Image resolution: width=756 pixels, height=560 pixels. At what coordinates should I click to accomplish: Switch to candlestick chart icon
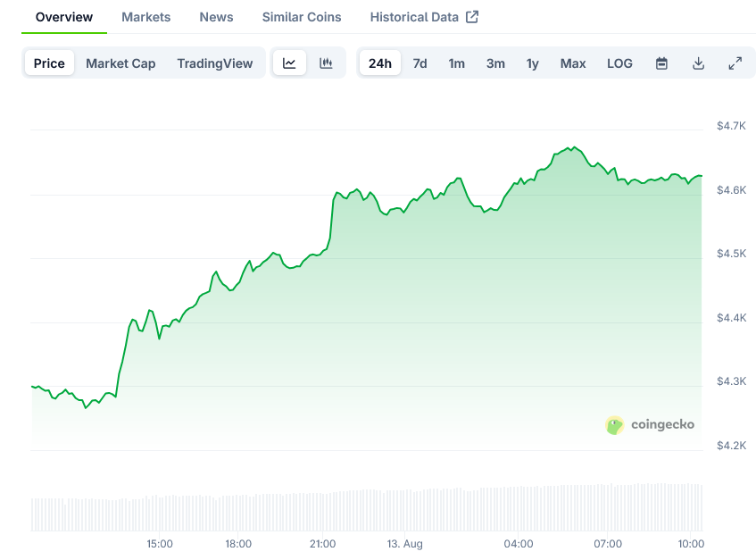tap(326, 63)
